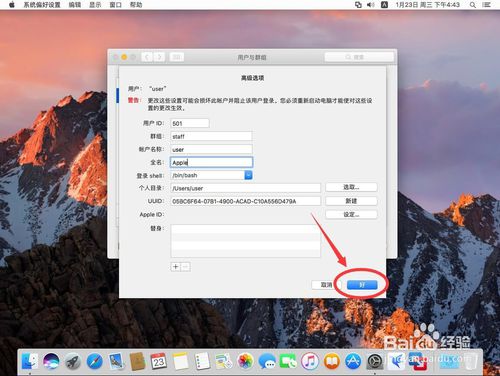Click the plus button under aliases list
Image resolution: width=500 pixels, height=376 pixels.
[176, 267]
